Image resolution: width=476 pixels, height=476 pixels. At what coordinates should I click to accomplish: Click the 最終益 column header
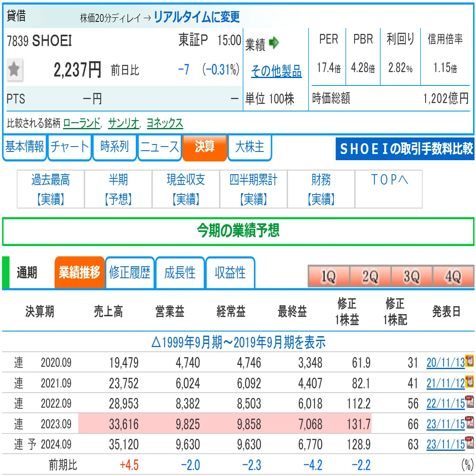tap(292, 311)
